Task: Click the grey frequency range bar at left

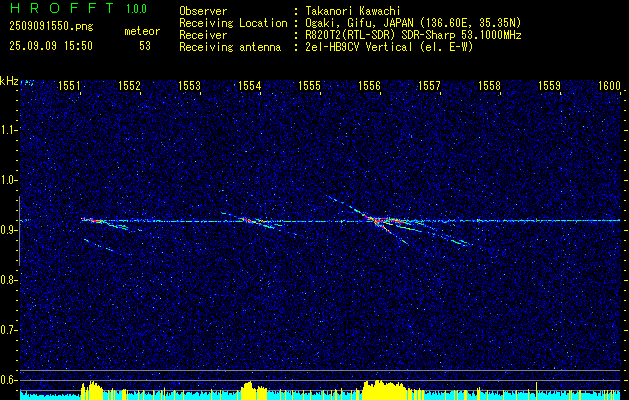Action: pos(19,231)
